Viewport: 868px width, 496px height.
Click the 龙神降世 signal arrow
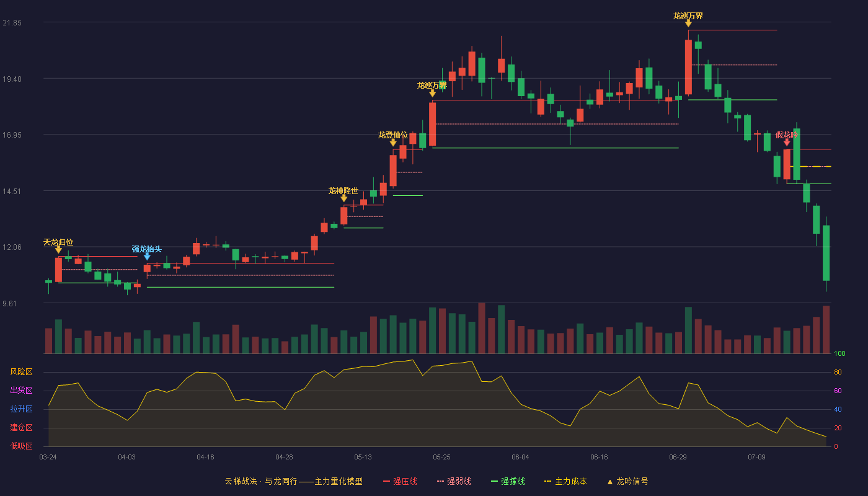click(344, 198)
